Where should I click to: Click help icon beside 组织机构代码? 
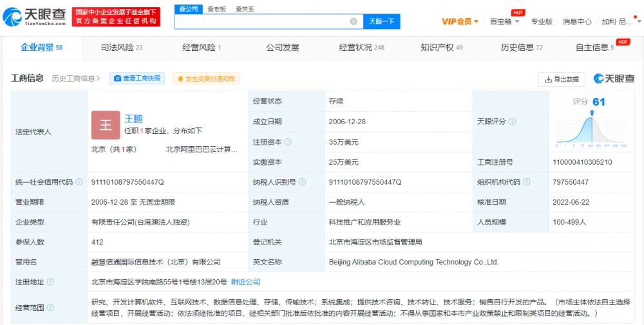pos(526,181)
